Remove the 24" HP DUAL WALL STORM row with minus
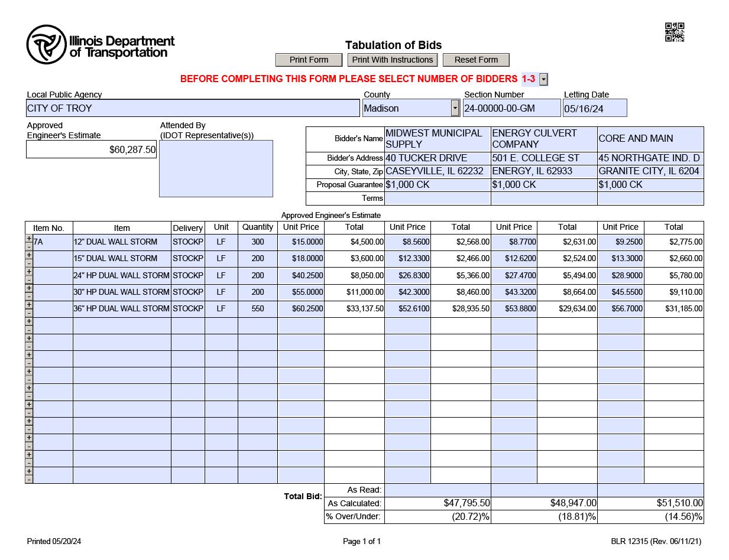 [x=29, y=279]
